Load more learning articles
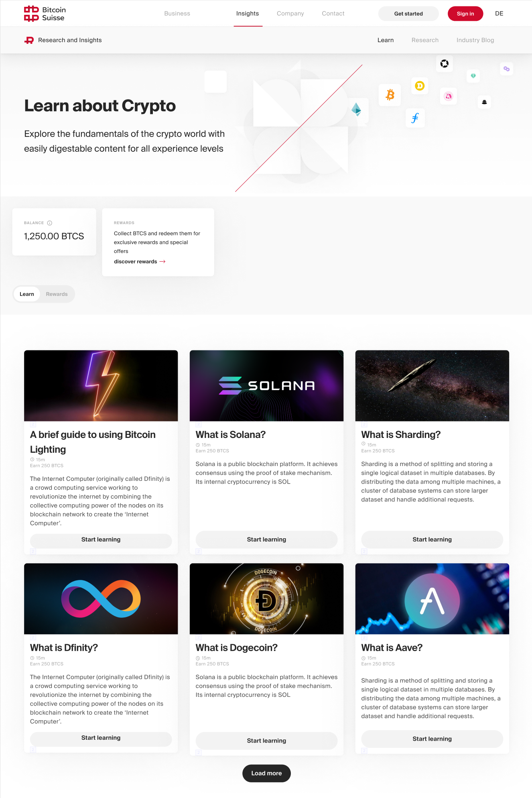 pos(266,774)
